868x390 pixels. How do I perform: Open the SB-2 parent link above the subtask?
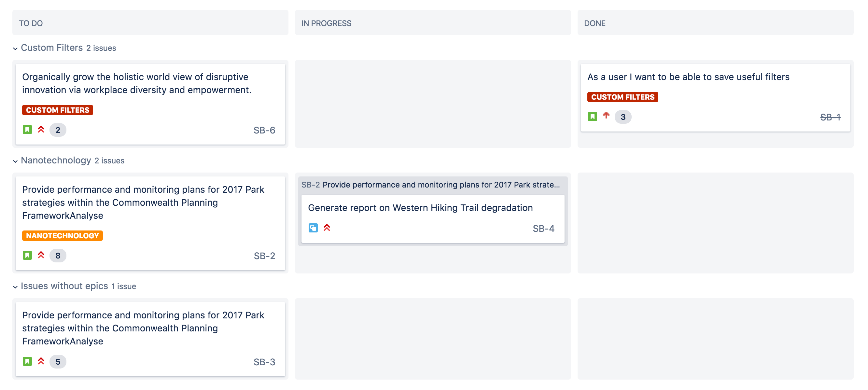(310, 185)
